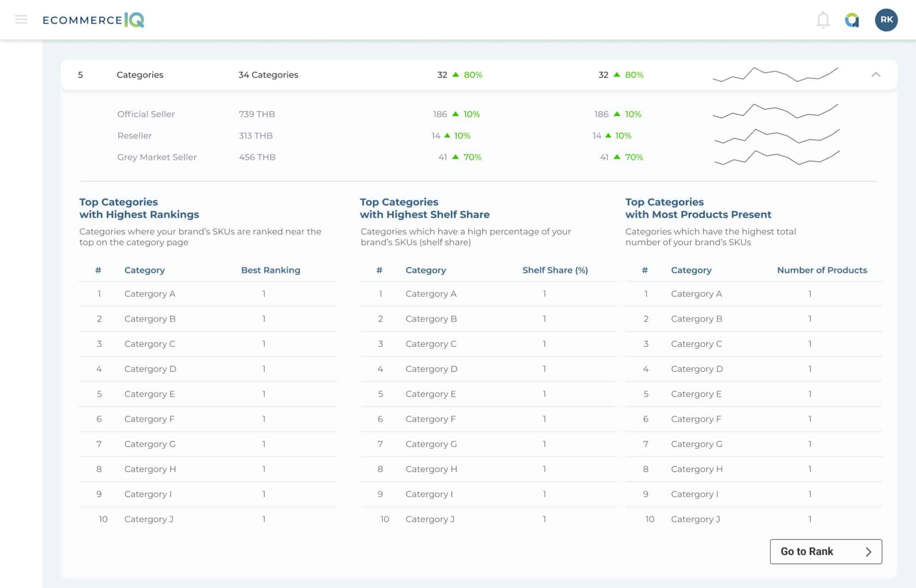Image resolution: width=916 pixels, height=588 pixels.
Task: Sort by Shelf Share (%) column header
Action: [x=555, y=270]
